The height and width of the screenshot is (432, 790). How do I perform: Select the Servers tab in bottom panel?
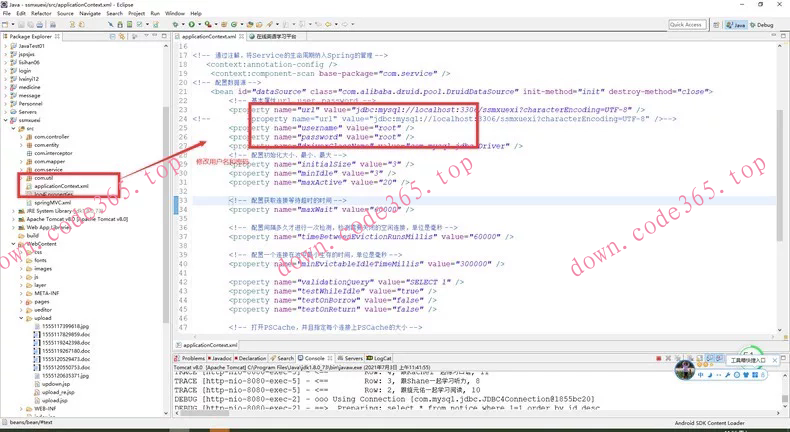tap(351, 357)
